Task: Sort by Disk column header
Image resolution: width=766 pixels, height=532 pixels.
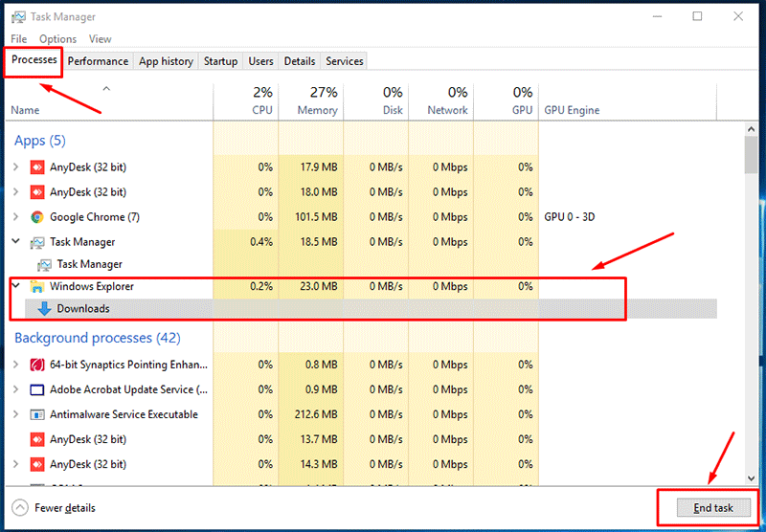Action: pos(375,101)
